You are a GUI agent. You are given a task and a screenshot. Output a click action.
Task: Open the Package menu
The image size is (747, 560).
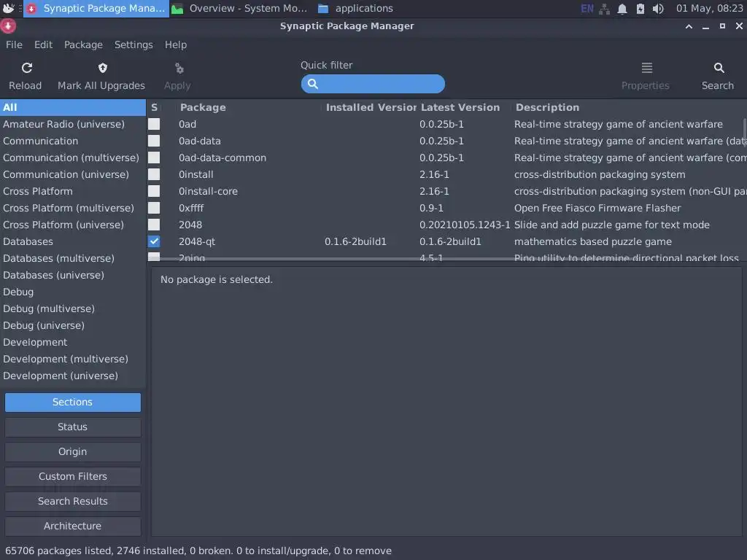83,44
